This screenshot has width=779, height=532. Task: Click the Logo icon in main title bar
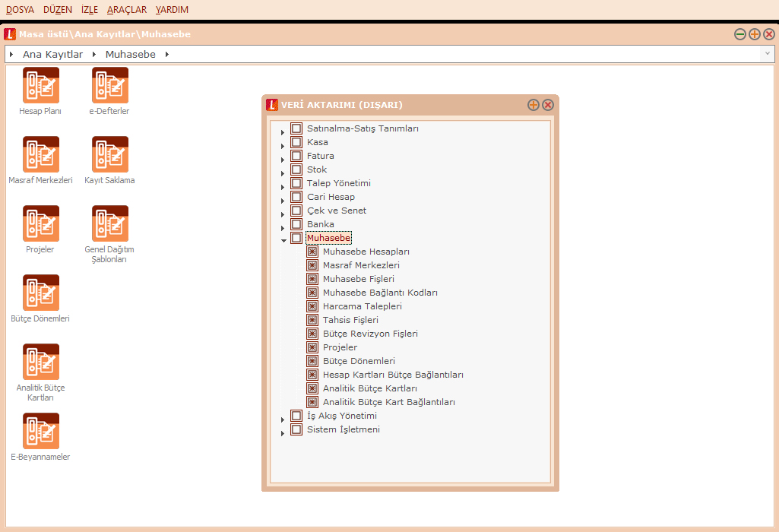coord(10,34)
